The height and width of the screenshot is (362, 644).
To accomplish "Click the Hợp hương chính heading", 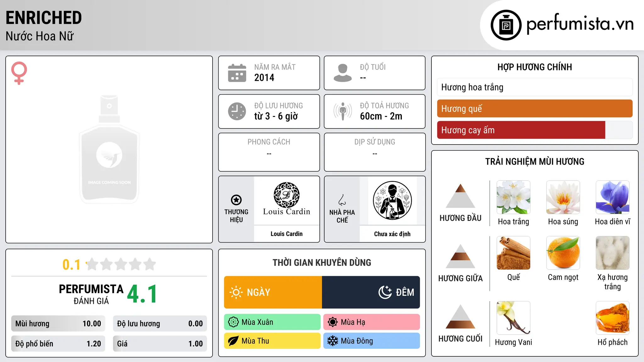I will [535, 67].
